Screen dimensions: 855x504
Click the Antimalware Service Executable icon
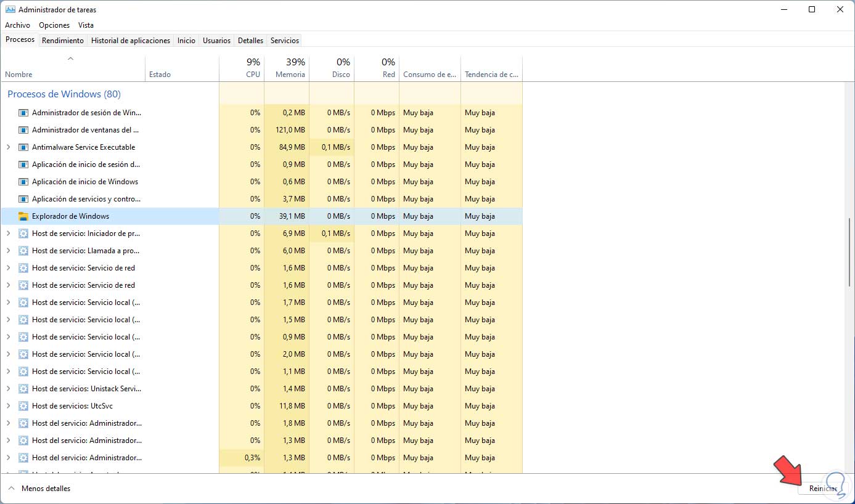23,147
